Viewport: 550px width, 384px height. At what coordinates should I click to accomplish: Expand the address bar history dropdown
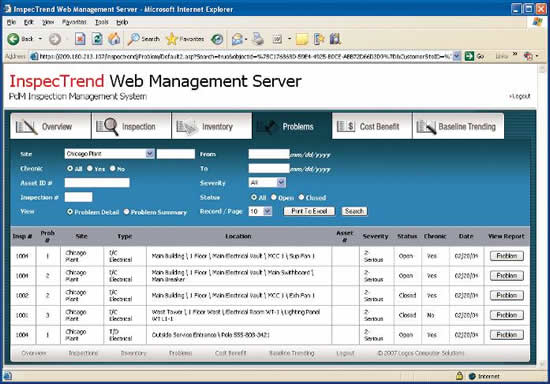click(456, 56)
